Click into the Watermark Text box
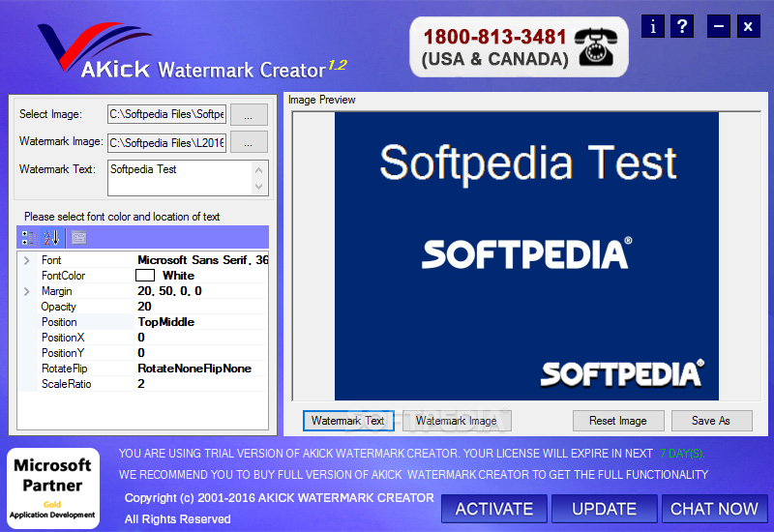This screenshot has height=532, width=774. pos(181,178)
